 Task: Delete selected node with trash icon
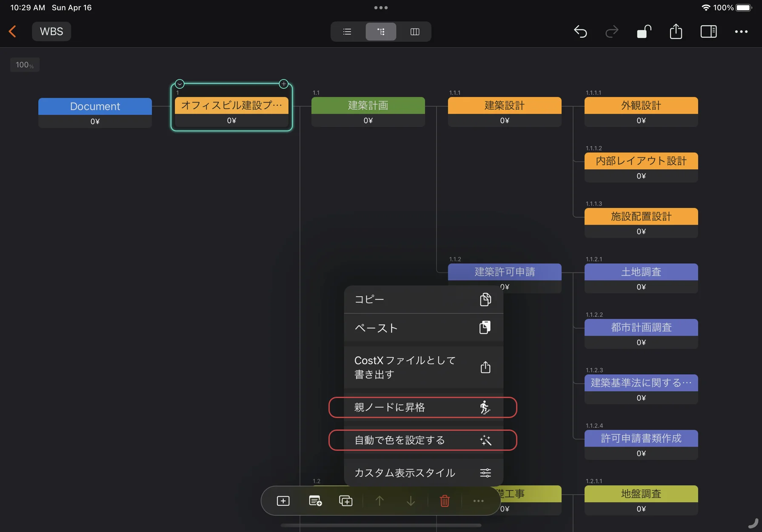coord(445,501)
